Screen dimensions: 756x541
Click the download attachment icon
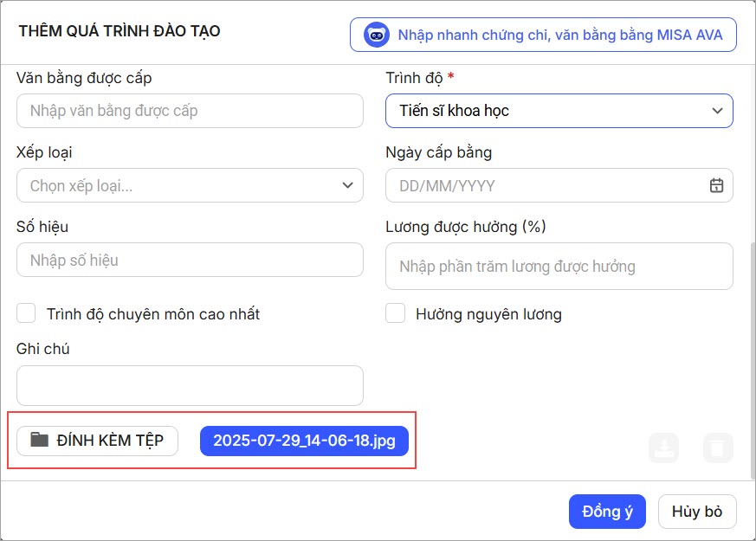664,448
